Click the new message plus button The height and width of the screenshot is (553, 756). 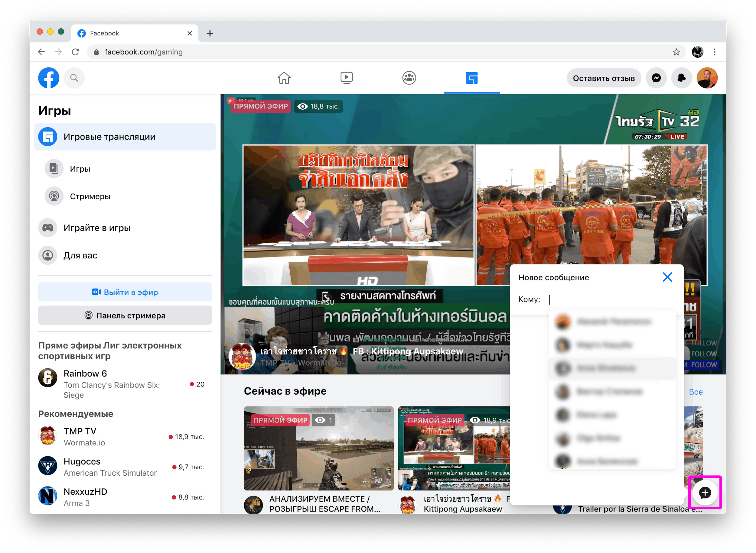[x=705, y=493]
